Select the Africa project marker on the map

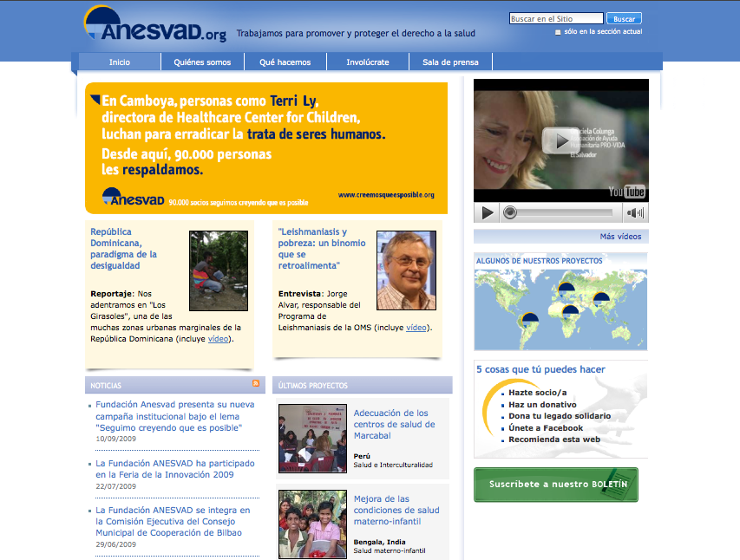(571, 311)
